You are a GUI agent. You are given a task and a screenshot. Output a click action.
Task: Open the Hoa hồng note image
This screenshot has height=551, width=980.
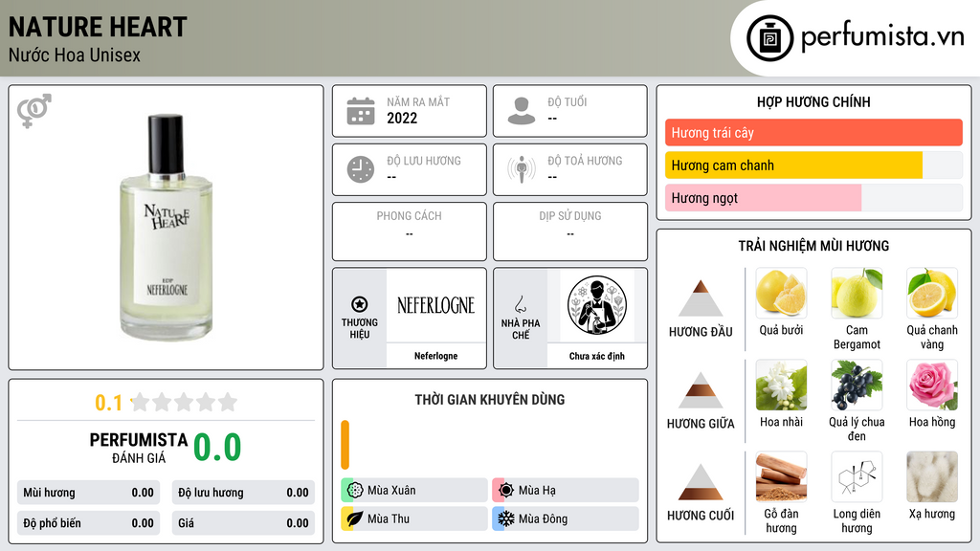pyautogui.click(x=932, y=385)
